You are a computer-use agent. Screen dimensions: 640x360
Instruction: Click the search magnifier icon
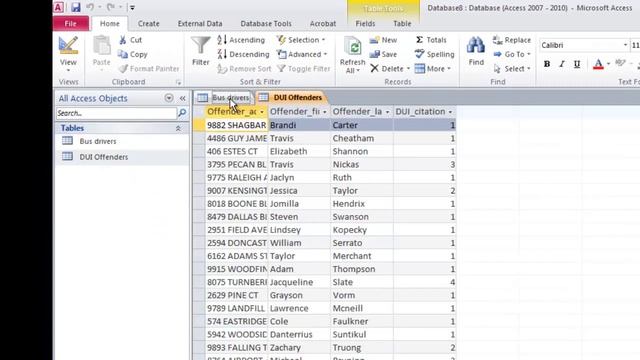click(182, 113)
